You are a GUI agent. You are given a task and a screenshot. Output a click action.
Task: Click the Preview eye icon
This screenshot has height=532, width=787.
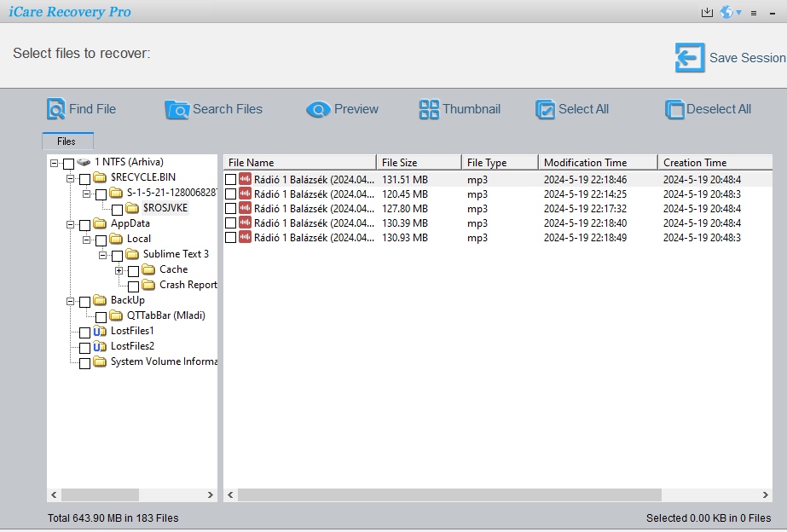(x=318, y=109)
